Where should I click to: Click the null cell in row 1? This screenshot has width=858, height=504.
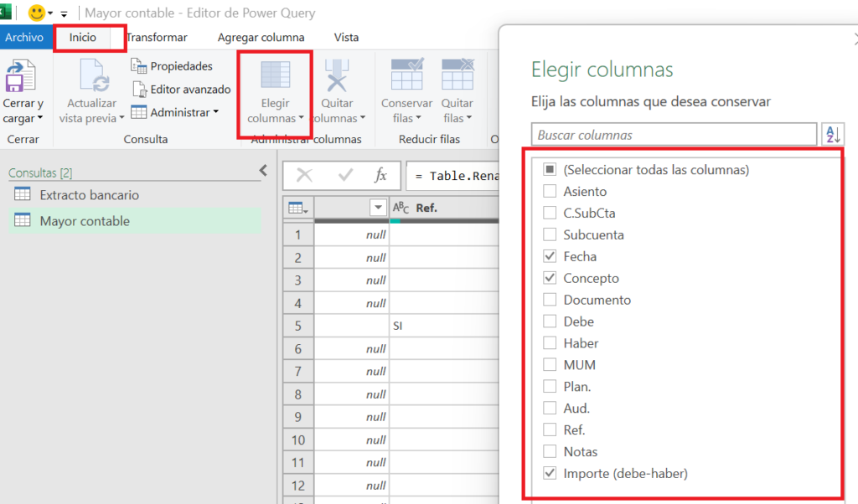[351, 235]
